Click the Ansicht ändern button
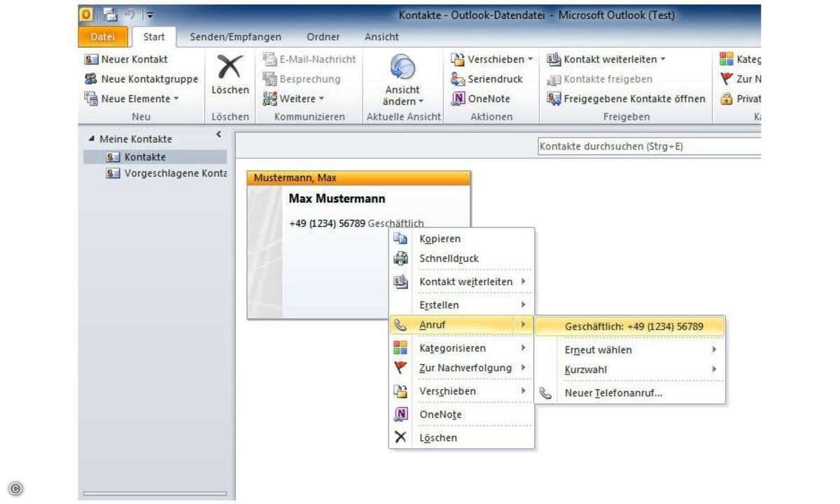This screenshot has height=504, width=840. 402,80
